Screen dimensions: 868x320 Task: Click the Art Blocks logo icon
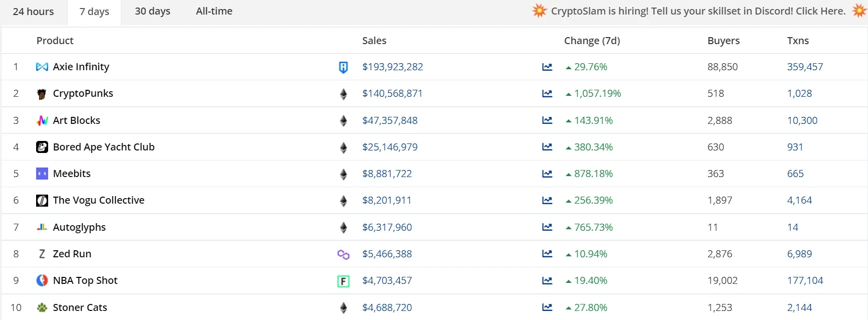pos(42,120)
